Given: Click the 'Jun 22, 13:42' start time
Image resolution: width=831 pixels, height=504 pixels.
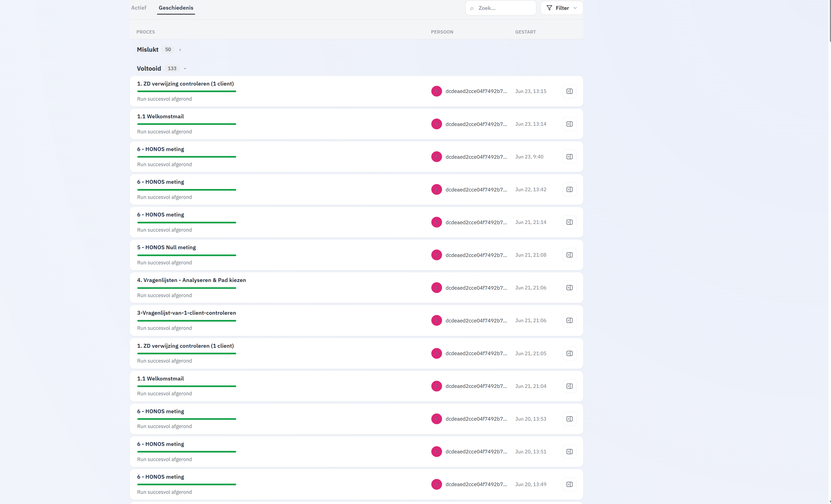Looking at the screenshot, I should 531,189.
